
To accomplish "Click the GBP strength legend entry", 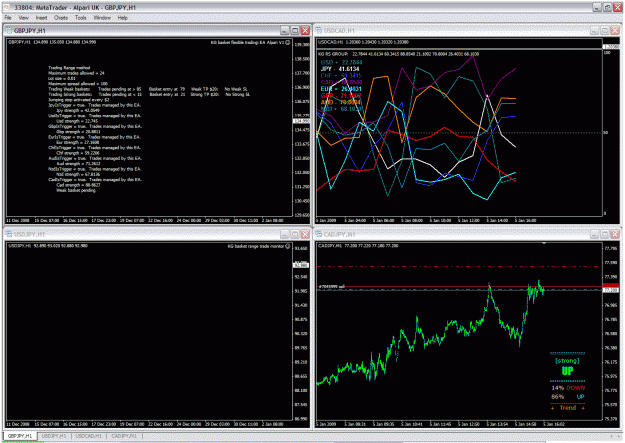I will point(341,96).
